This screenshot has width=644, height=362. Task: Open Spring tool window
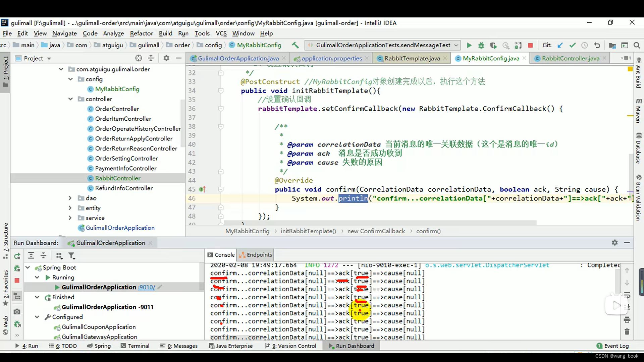click(x=99, y=346)
